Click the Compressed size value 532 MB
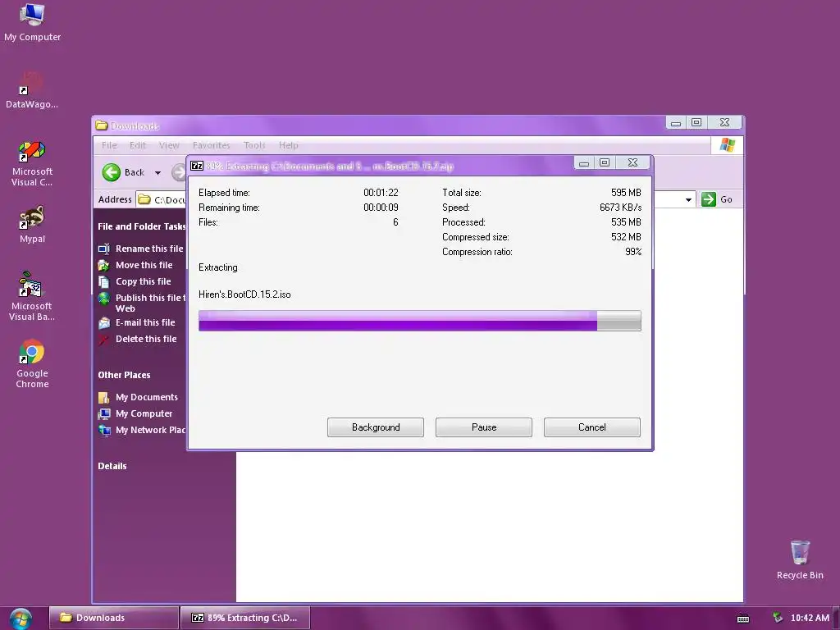Viewport: 840px width, 630px height. pos(626,237)
